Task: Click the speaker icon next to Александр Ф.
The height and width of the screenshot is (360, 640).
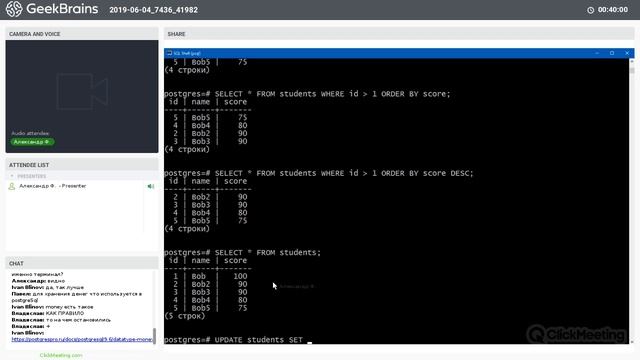Action: point(151,186)
